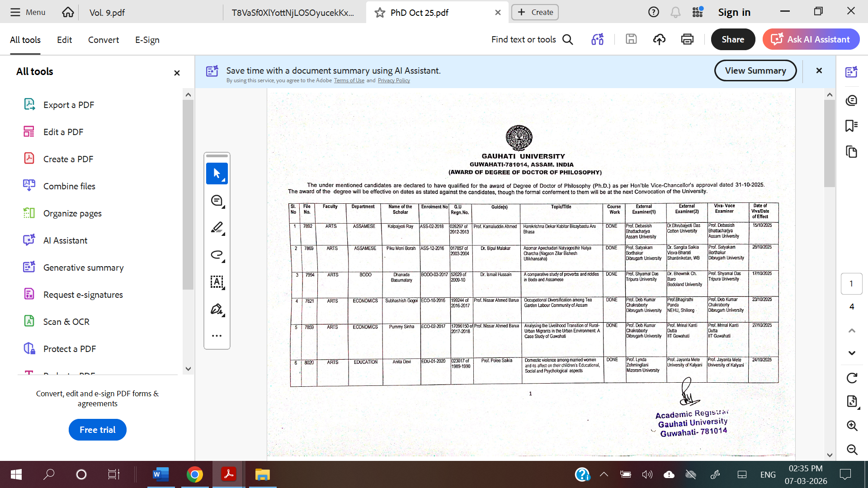The width and height of the screenshot is (868, 488).
Task: Select the Highlight pen tool
Action: coord(217,228)
